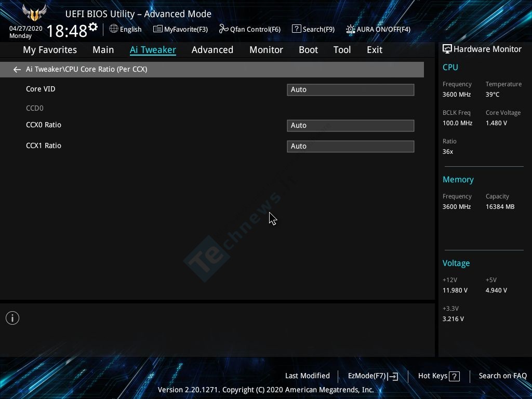
Task: Open Search(F9) dialog
Action: point(318,29)
